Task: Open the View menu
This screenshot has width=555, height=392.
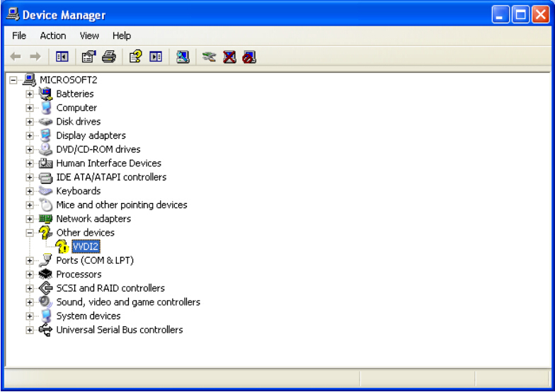Action: point(89,35)
